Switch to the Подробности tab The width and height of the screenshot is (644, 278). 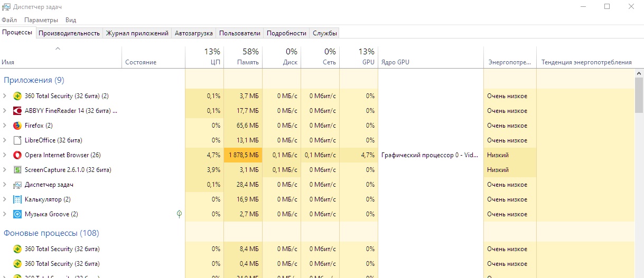tap(286, 33)
